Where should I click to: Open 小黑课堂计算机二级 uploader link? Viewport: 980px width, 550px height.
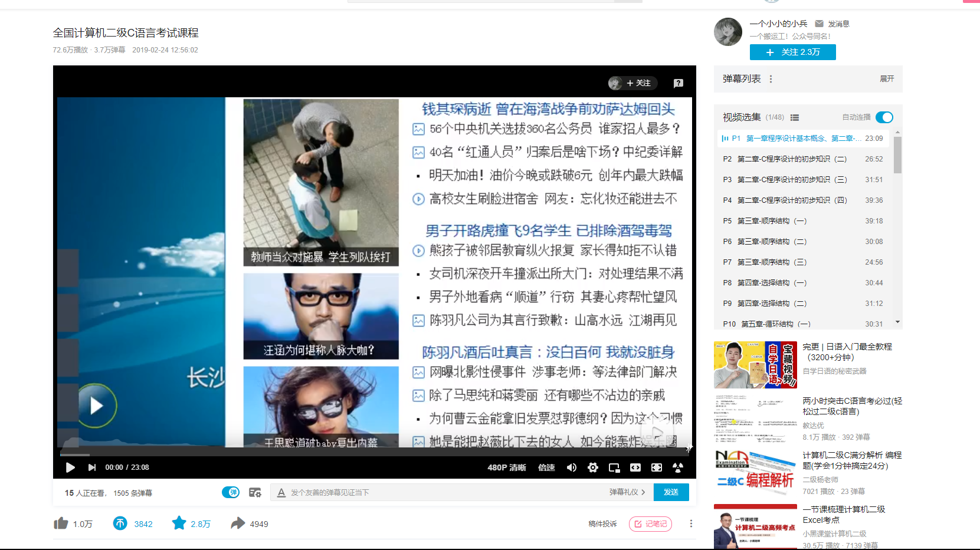coord(834,534)
